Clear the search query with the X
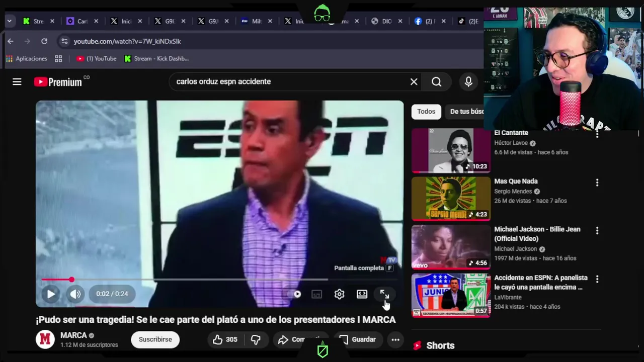This screenshot has height=362, width=644. pyautogui.click(x=414, y=81)
